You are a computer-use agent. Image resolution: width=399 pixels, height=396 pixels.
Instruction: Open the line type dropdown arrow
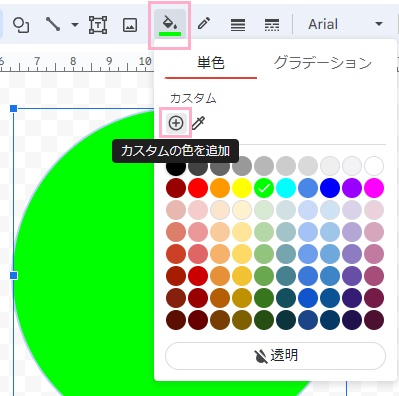(75, 25)
